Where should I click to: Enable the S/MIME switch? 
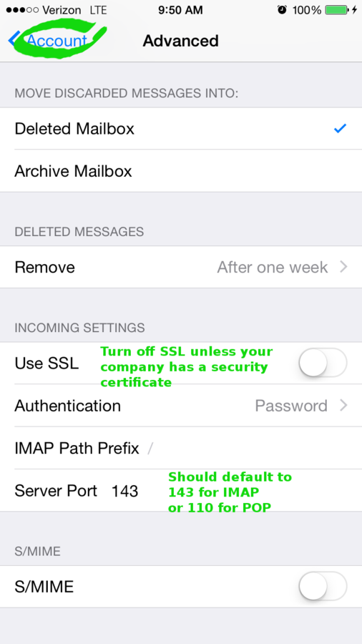point(323,586)
